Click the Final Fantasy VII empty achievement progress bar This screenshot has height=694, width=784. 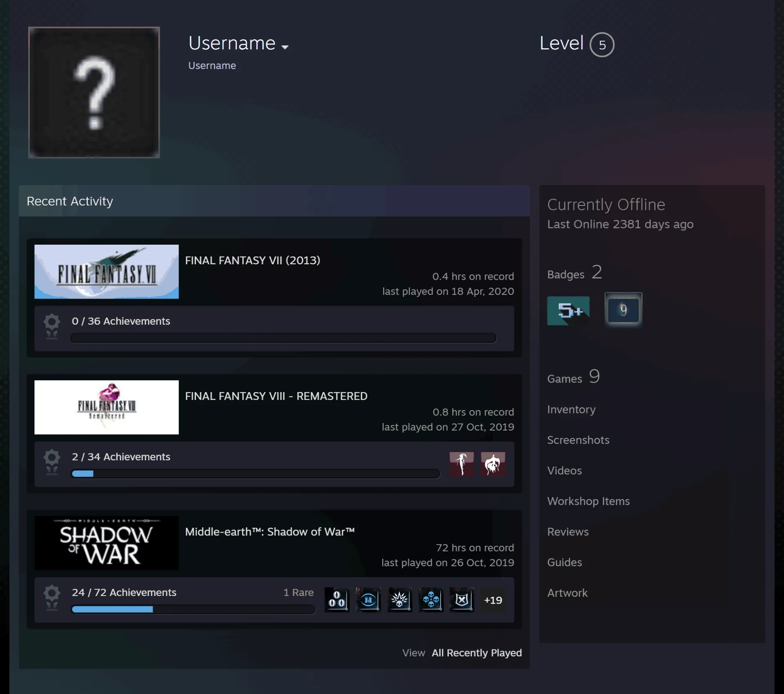click(x=283, y=338)
